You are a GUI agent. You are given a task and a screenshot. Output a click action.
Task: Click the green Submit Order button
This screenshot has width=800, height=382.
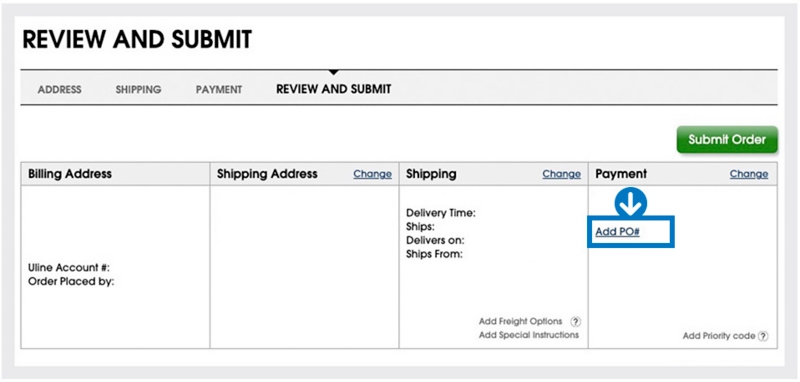727,140
